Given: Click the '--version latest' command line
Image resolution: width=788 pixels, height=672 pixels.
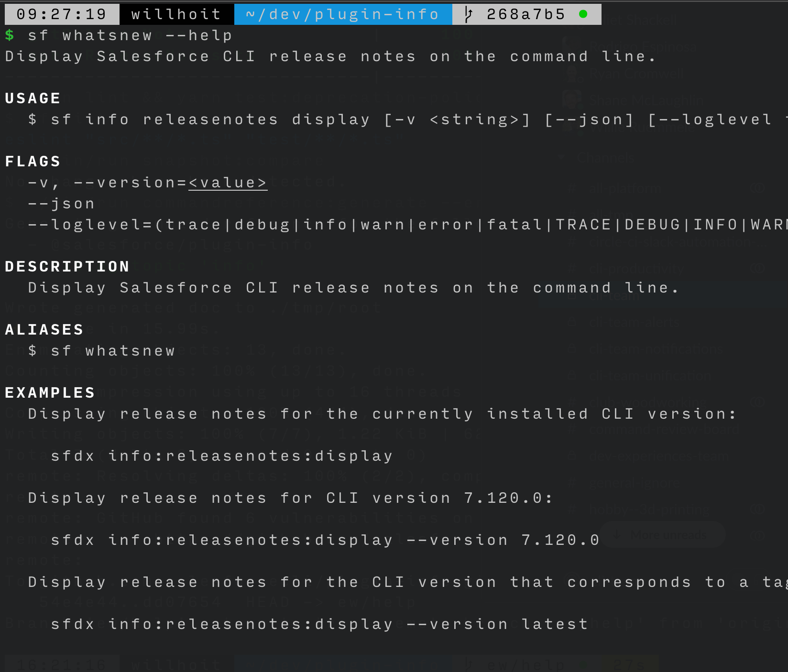Looking at the screenshot, I should click(319, 624).
